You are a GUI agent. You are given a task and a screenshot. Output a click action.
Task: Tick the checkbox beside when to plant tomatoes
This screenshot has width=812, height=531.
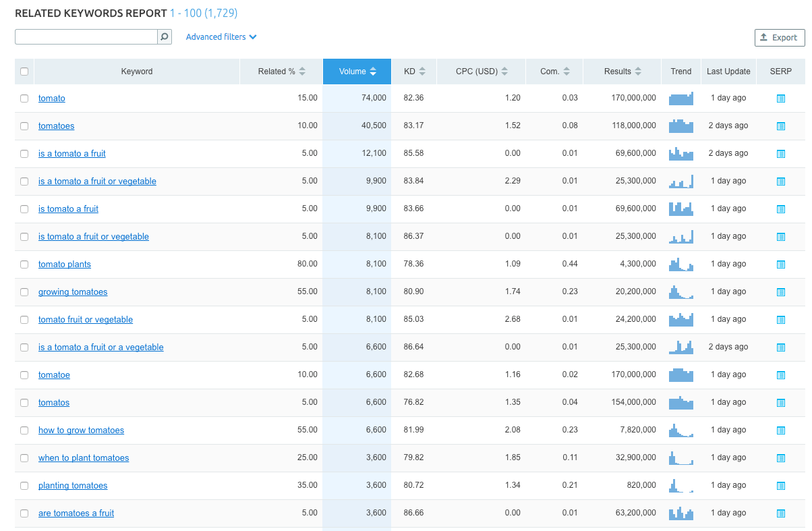pos(24,457)
